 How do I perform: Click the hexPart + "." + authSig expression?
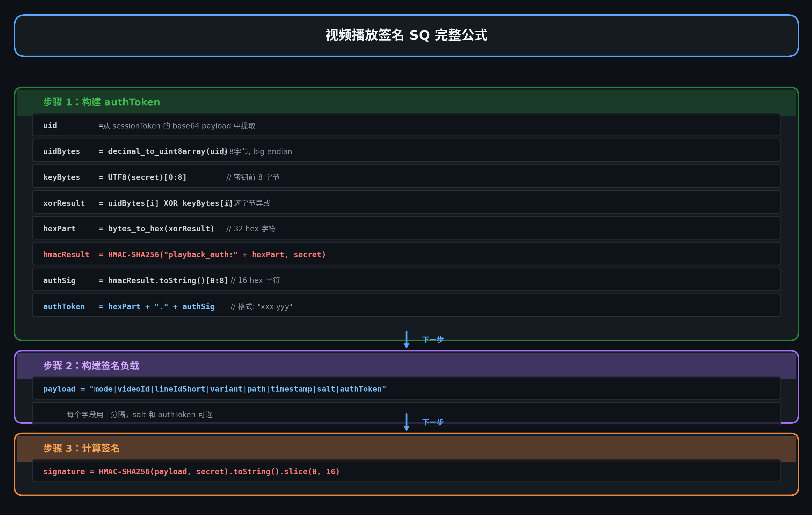pyautogui.click(x=161, y=306)
